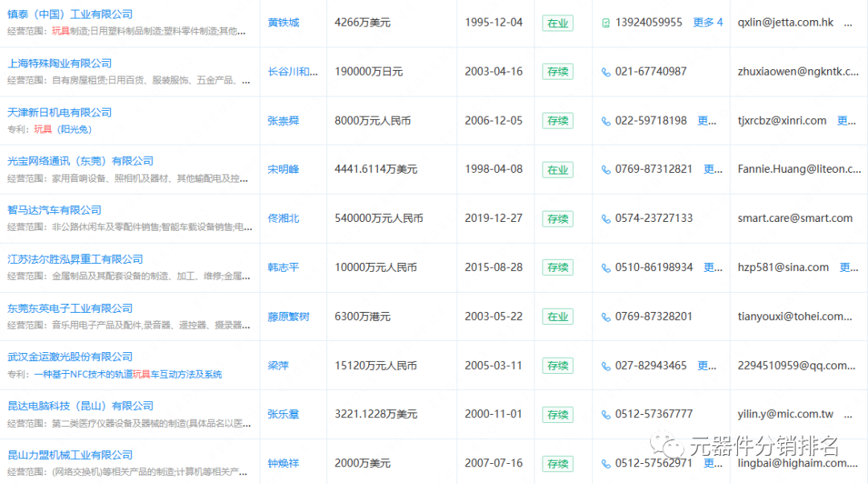Open legal representative 长谷川和...
The height and width of the screenshot is (484, 868).
click(x=293, y=72)
